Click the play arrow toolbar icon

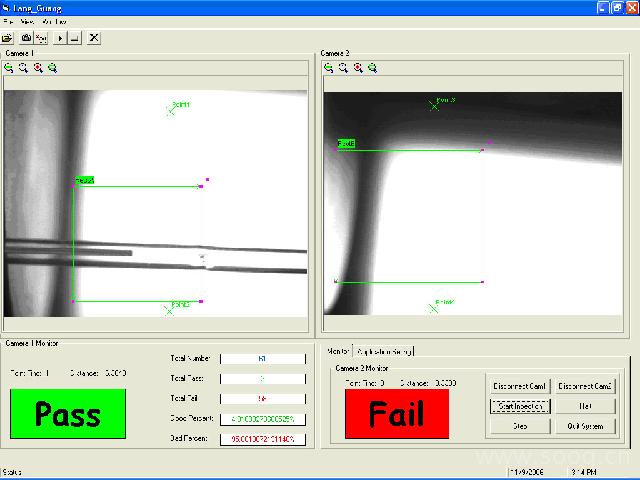click(x=59, y=37)
